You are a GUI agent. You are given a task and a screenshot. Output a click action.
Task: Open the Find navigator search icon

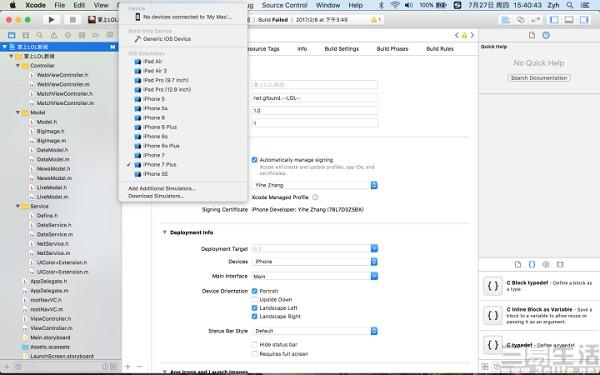point(39,35)
